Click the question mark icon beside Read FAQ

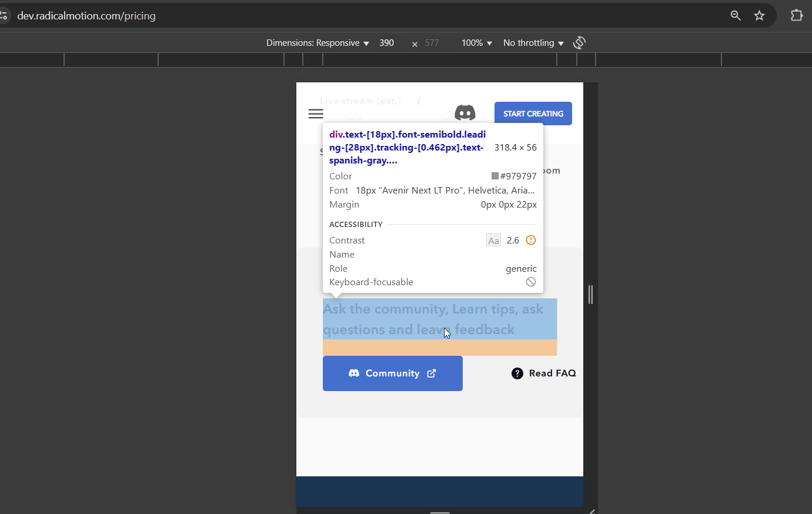[x=517, y=373]
